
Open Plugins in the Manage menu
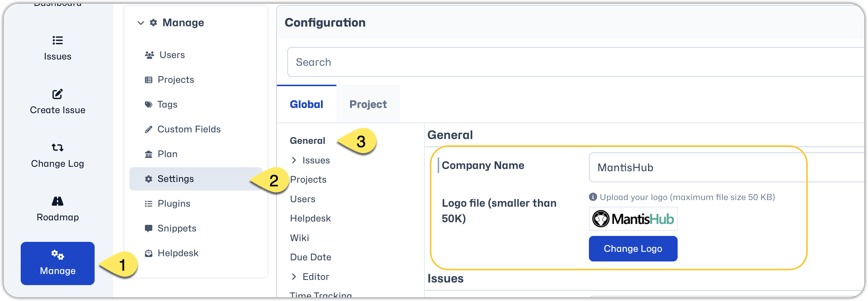tap(174, 204)
